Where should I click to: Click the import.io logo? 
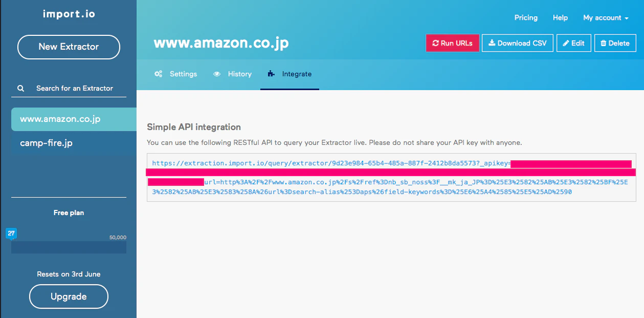tap(69, 14)
